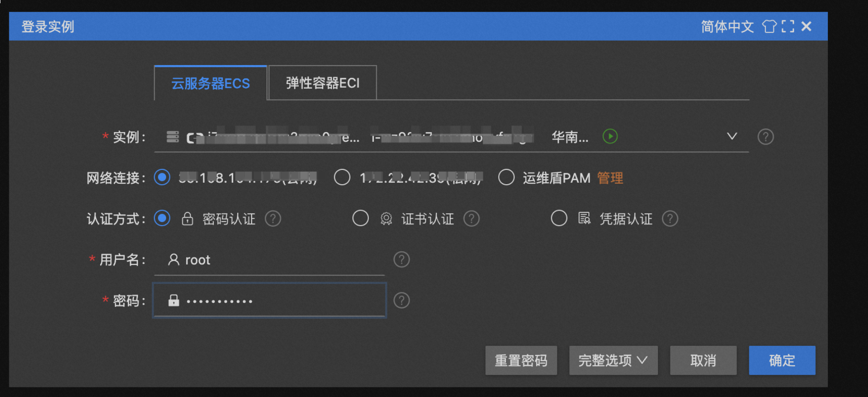Click the credential icon of 凭据认证
Image resolution: width=868 pixels, height=397 pixels.
click(x=584, y=218)
